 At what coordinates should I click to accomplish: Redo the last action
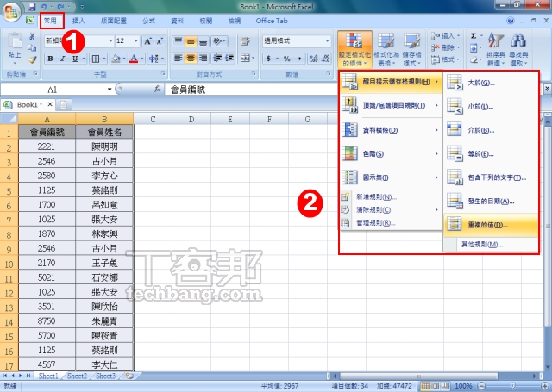[x=60, y=6]
